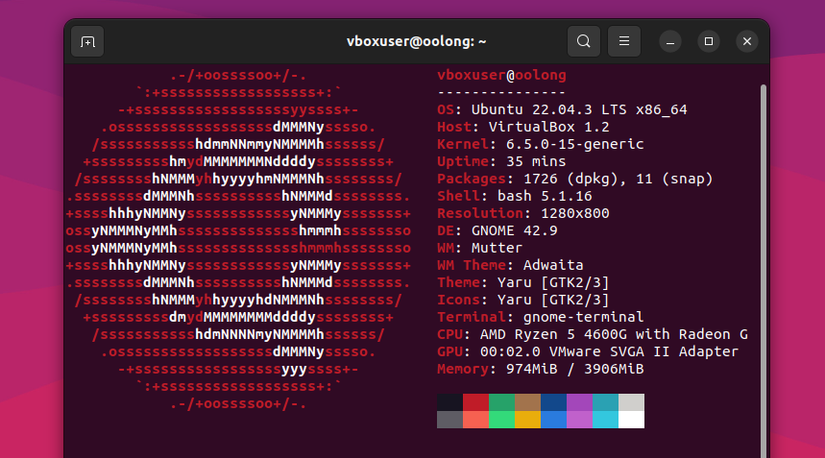Click the brown block in top row
Image resolution: width=825 pixels, height=458 pixels.
pos(528,402)
